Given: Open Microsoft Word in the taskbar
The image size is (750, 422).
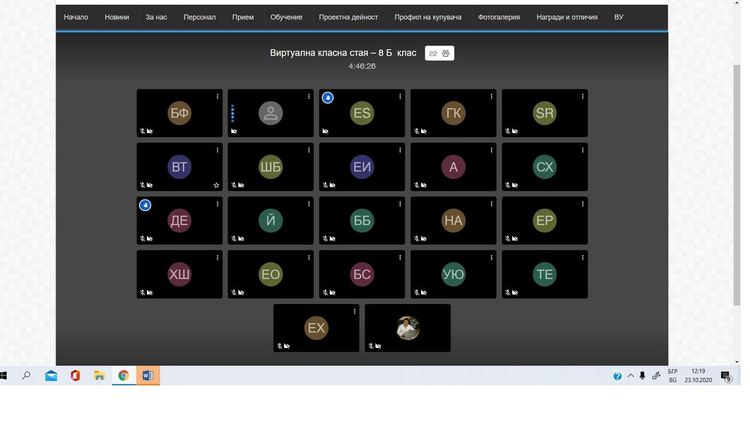Looking at the screenshot, I should pos(147,376).
